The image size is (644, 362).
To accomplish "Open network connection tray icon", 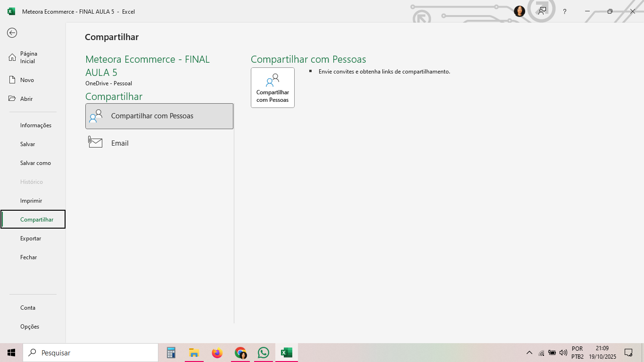I will point(541,353).
